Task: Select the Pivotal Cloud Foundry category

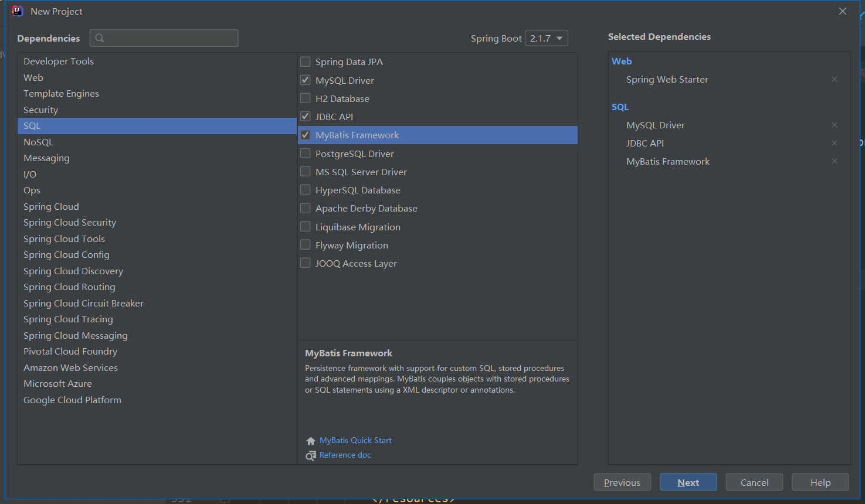Action: pyautogui.click(x=157, y=352)
